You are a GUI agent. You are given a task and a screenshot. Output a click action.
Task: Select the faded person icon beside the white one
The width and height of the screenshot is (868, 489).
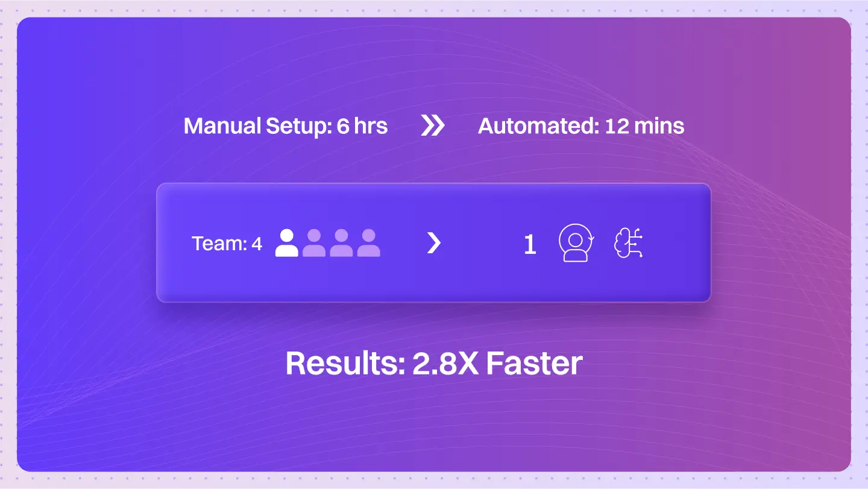point(314,243)
